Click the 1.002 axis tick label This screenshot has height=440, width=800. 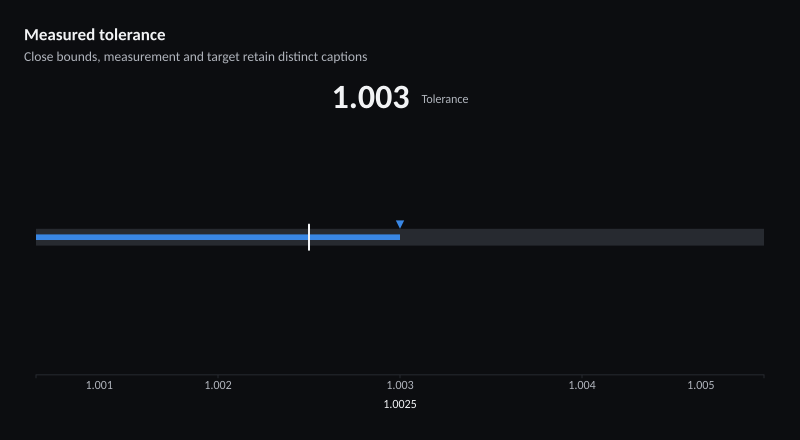[x=218, y=385]
